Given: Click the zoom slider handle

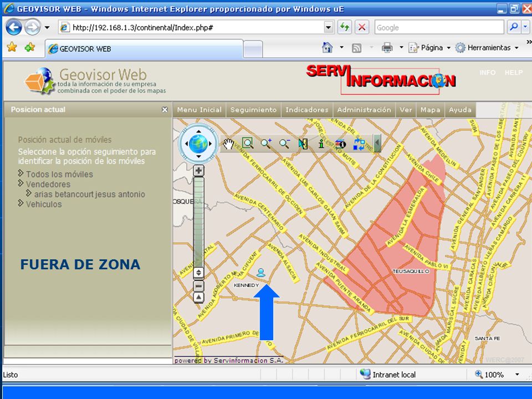Looking at the screenshot, I should click(198, 273).
